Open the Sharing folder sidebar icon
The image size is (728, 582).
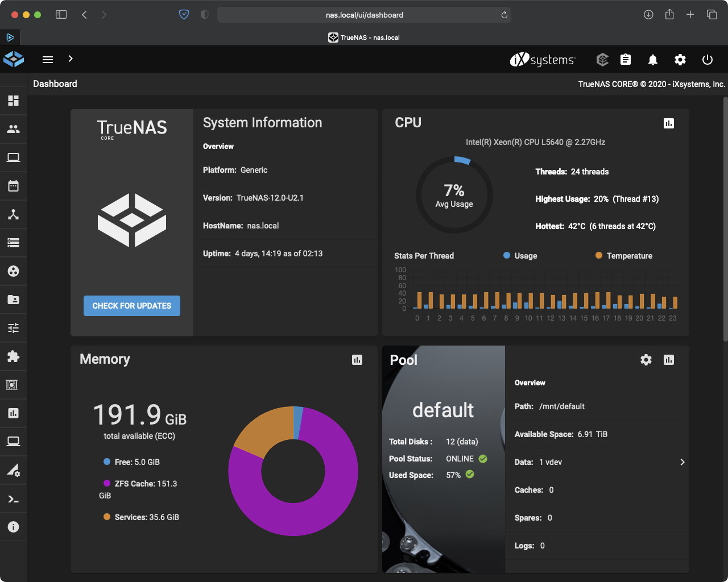point(13,300)
